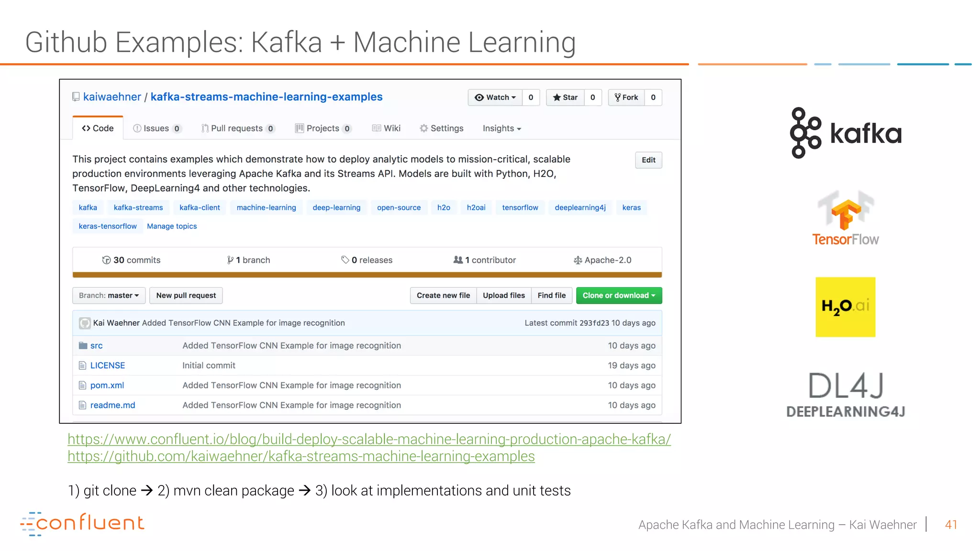Click the Confluent logo in the footer
Image resolution: width=980 pixels, height=551 pixels.
point(82,523)
